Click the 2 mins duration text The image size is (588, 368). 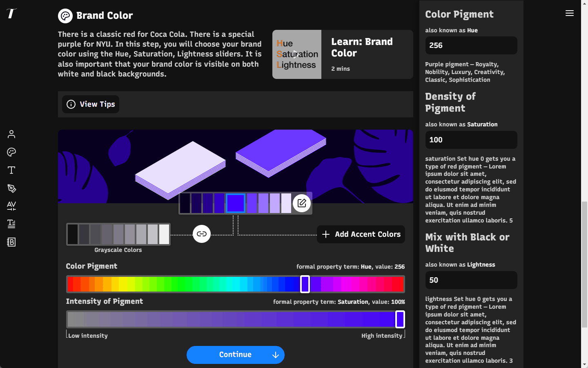coord(341,69)
